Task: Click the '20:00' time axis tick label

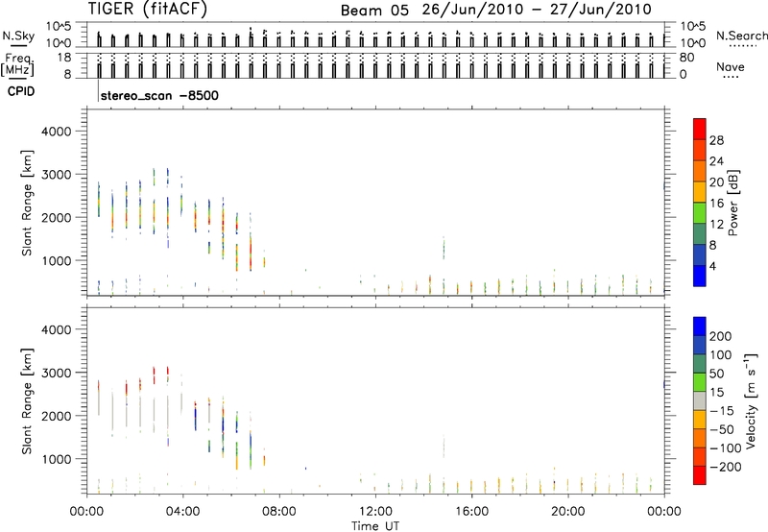Action: tap(568, 512)
